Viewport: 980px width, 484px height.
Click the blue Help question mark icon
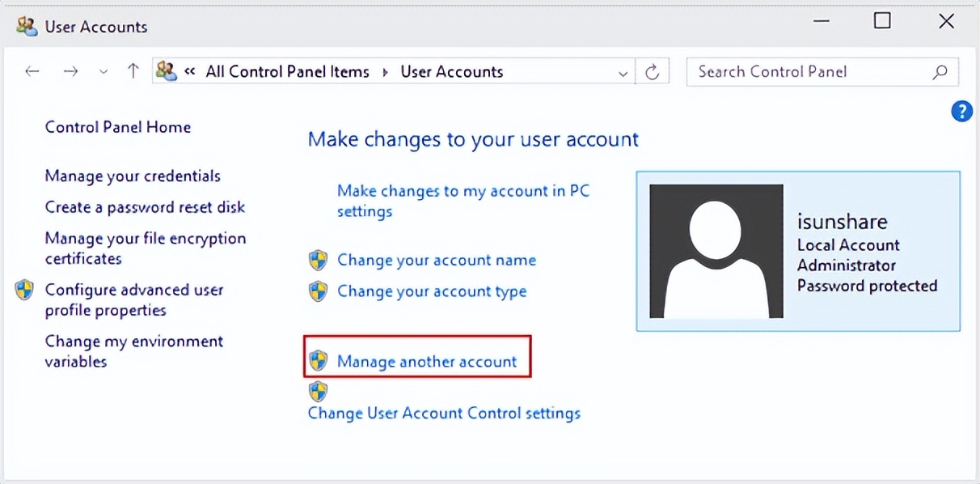[x=961, y=112]
